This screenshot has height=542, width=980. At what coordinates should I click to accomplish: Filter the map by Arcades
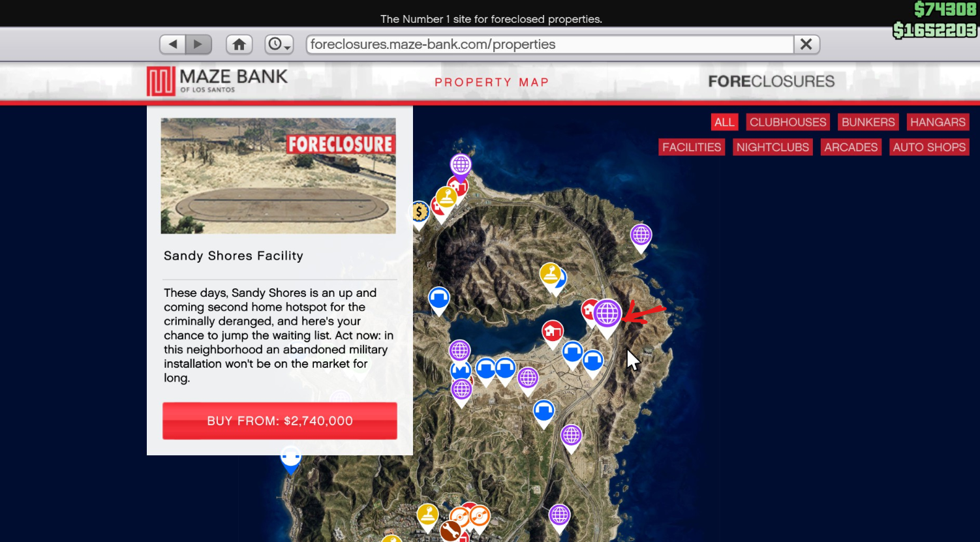click(851, 147)
